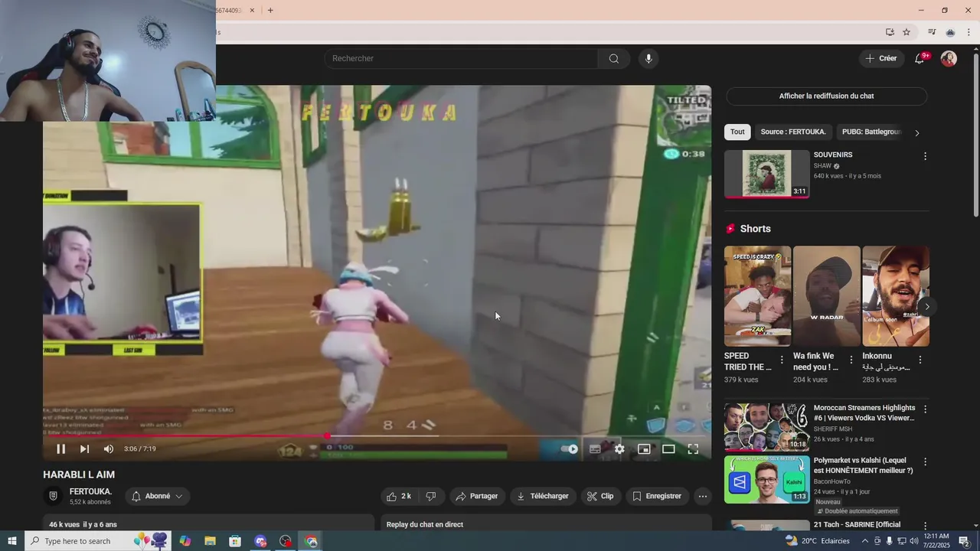Show next Shorts with arrow
The width and height of the screenshot is (980, 551).
pyautogui.click(x=926, y=307)
